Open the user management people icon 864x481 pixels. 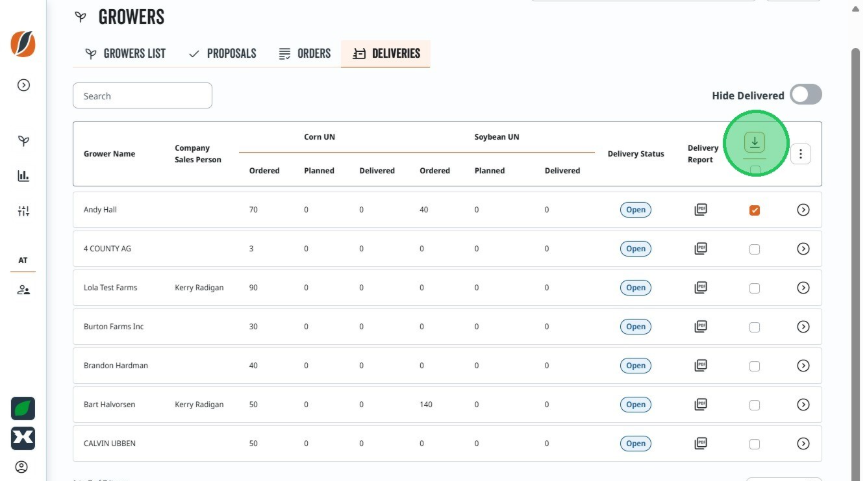(23, 290)
